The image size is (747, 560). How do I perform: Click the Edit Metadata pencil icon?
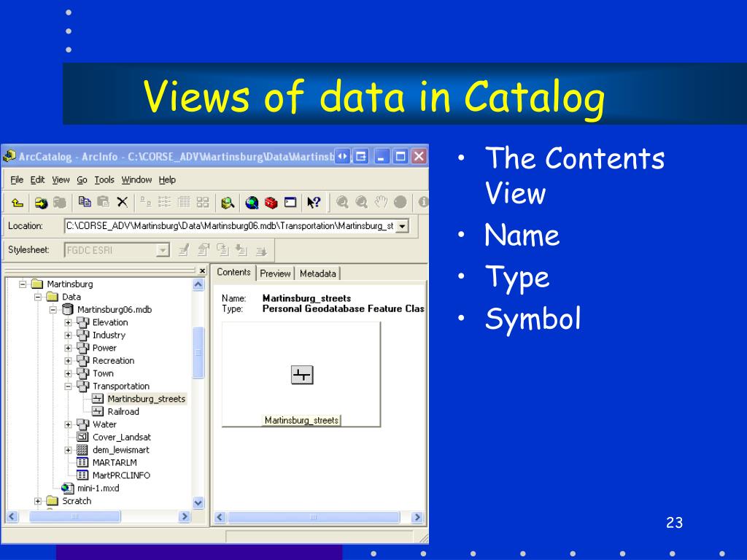[x=184, y=250]
